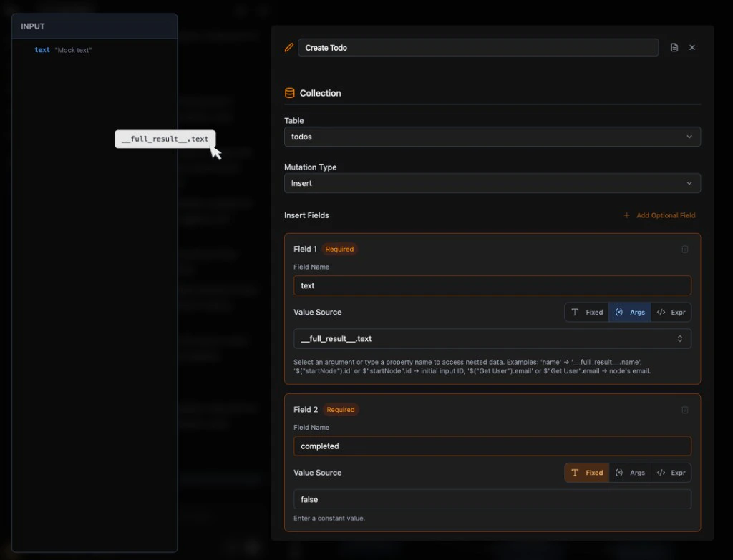Open the __full_result__.text argument selector
The height and width of the screenshot is (560, 733).
click(x=492, y=338)
